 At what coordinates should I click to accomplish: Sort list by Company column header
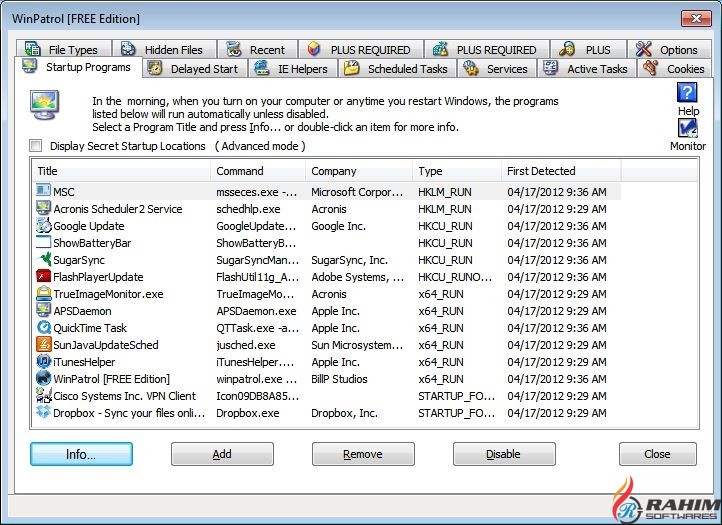click(x=358, y=171)
